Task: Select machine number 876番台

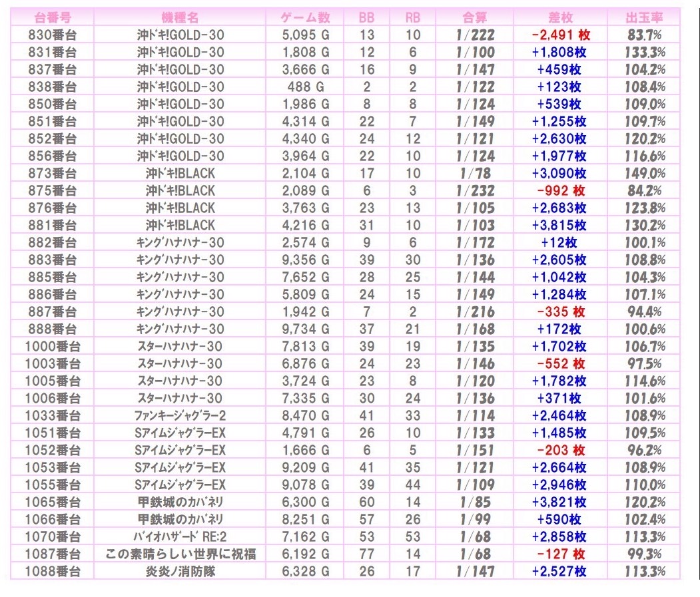Action: 52,208
